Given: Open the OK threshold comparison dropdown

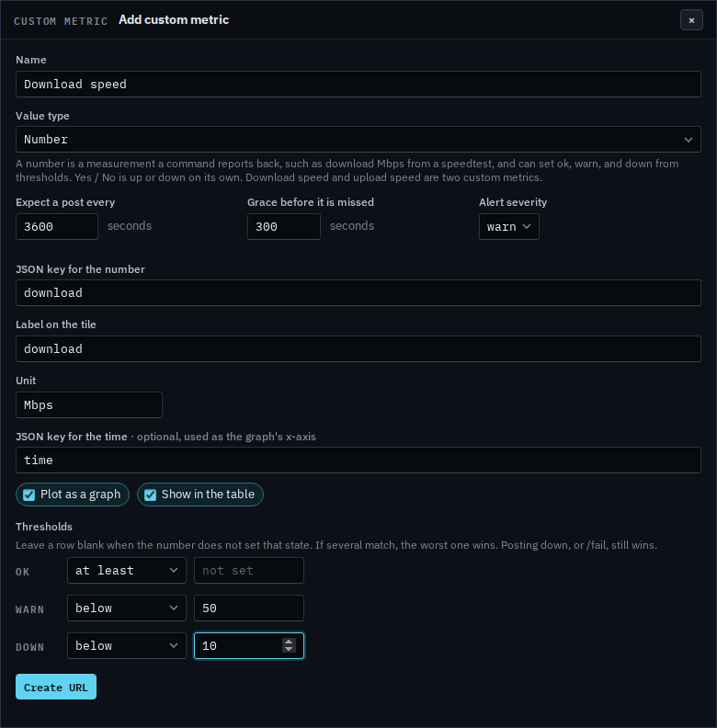Looking at the screenshot, I should click(127, 570).
